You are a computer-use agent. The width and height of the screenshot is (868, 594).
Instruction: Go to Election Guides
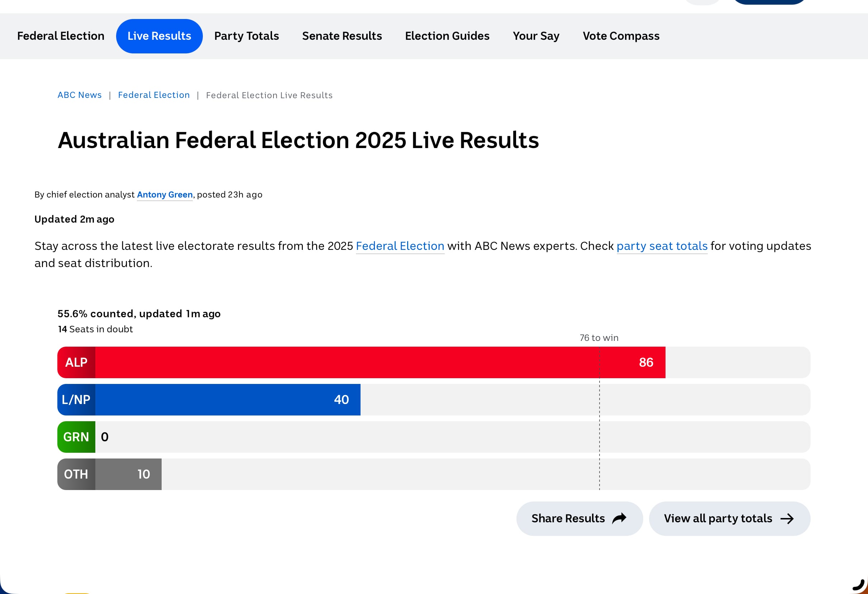[447, 36]
